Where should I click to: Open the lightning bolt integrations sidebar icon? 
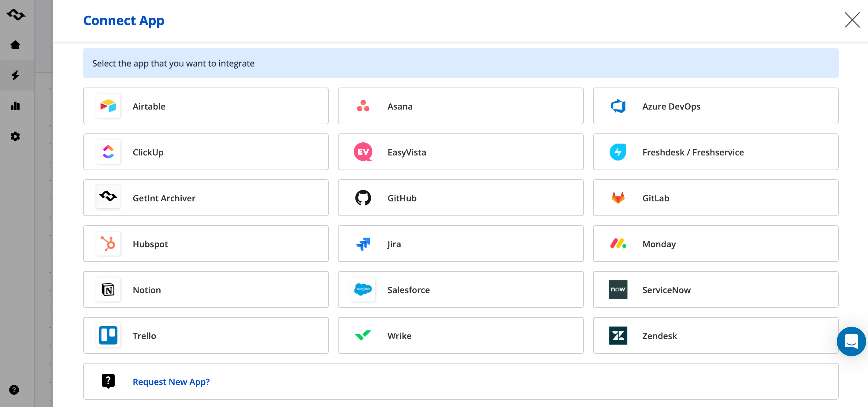(15, 75)
